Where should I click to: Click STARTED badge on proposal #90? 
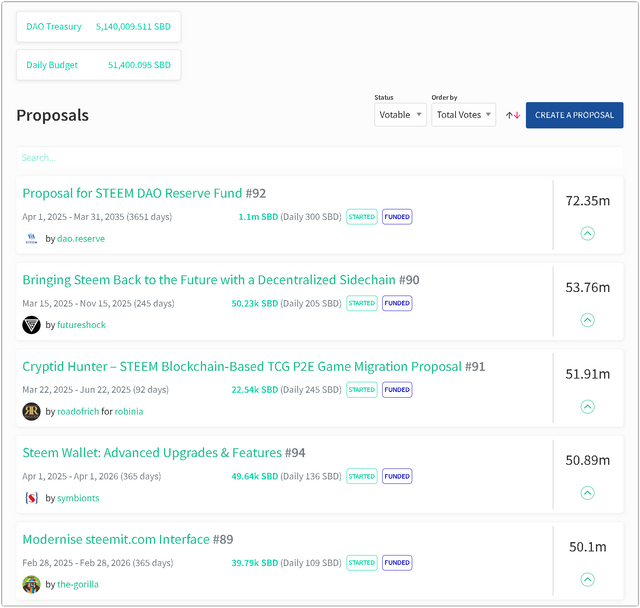click(x=362, y=303)
